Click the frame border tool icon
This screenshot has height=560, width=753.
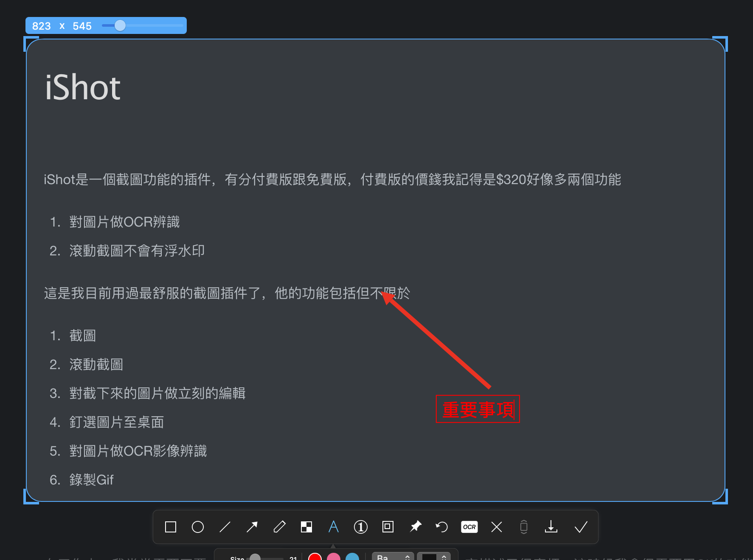coord(388,527)
